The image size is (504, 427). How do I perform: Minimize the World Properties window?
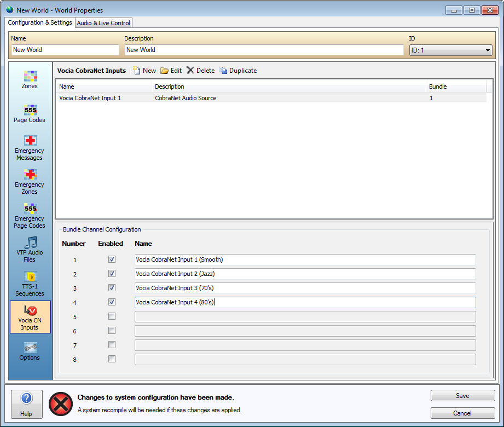[x=454, y=10]
